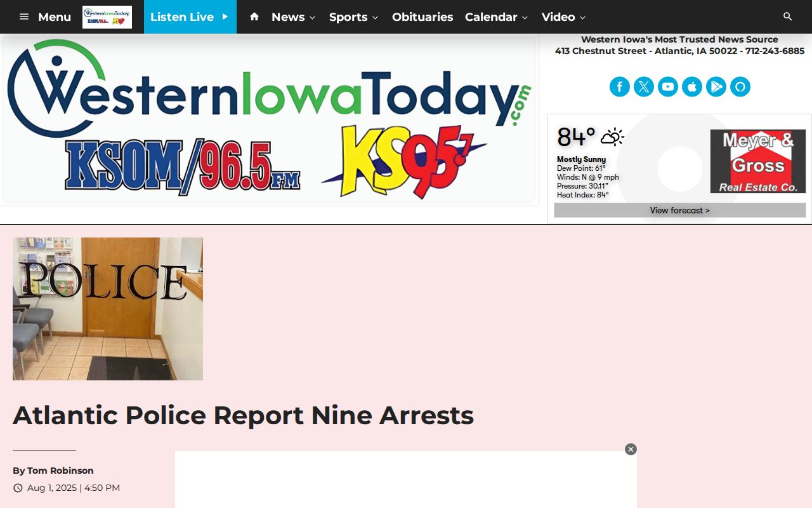Screen dimensions: 812x508
Task: Open the X (Twitter) social icon
Action: tap(644, 87)
